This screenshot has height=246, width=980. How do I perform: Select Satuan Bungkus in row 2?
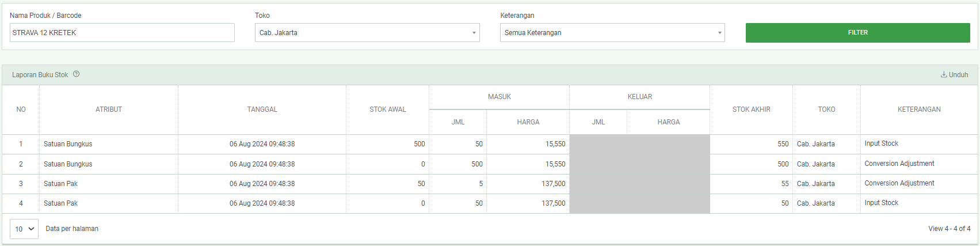click(68, 164)
